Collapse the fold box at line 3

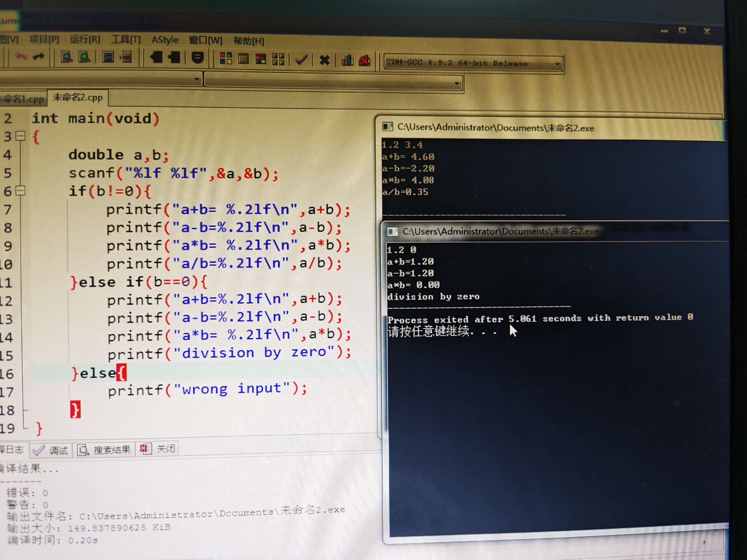click(20, 136)
